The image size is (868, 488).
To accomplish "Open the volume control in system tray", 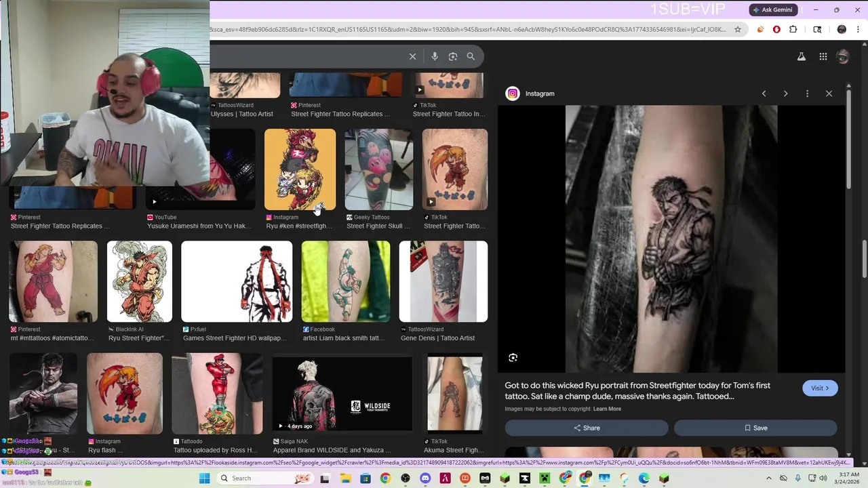I will (823, 479).
